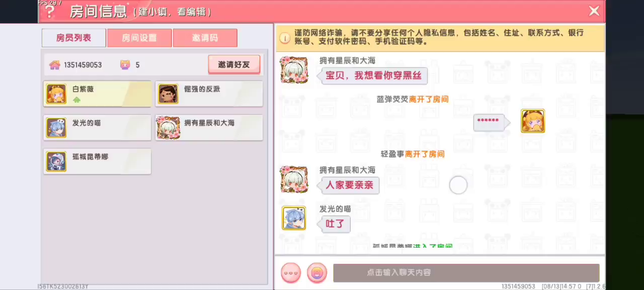Select member 拥有星辰和大海 in the list
Viewport: 644px width, 290px height.
(x=209, y=127)
